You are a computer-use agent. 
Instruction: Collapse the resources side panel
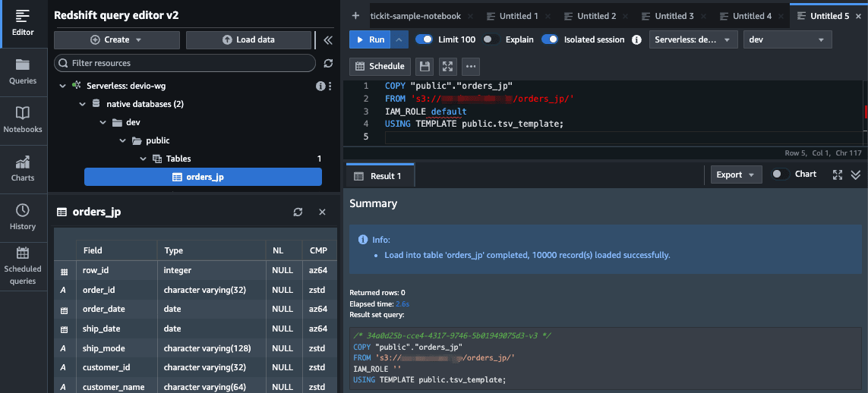click(328, 39)
